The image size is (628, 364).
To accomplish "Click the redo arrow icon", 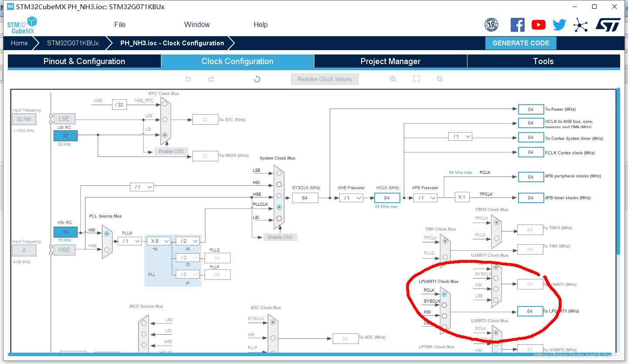I will [x=211, y=79].
